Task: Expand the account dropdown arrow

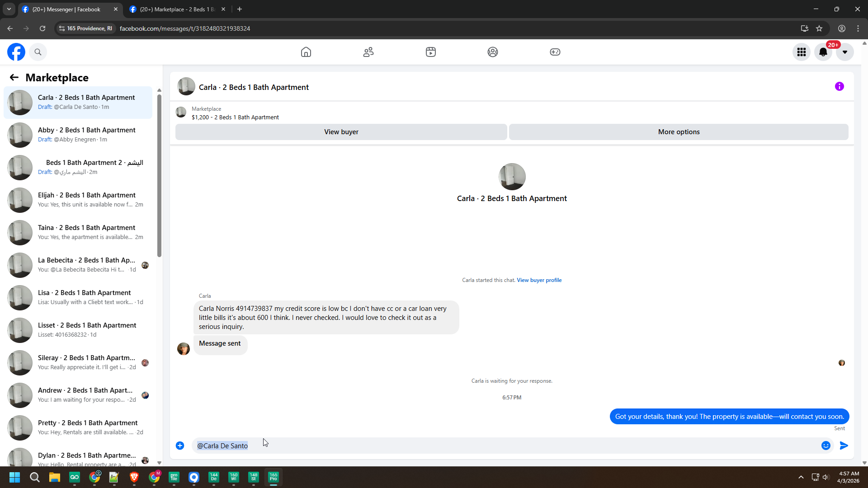Action: [845, 52]
